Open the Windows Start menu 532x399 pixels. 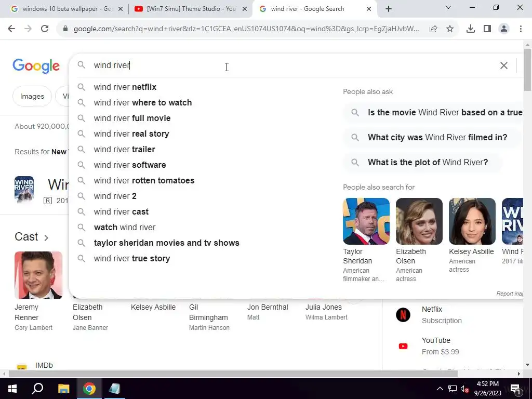coord(12,389)
